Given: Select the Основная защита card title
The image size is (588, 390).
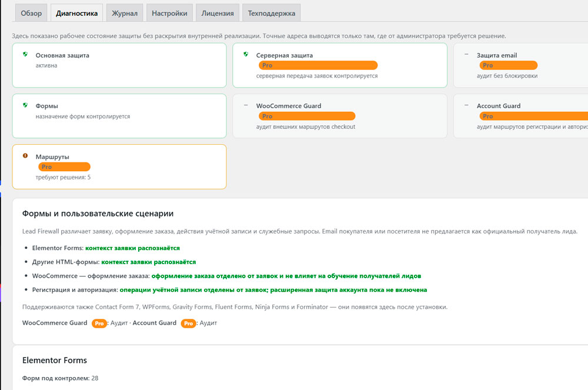Looking at the screenshot, I should point(62,55).
